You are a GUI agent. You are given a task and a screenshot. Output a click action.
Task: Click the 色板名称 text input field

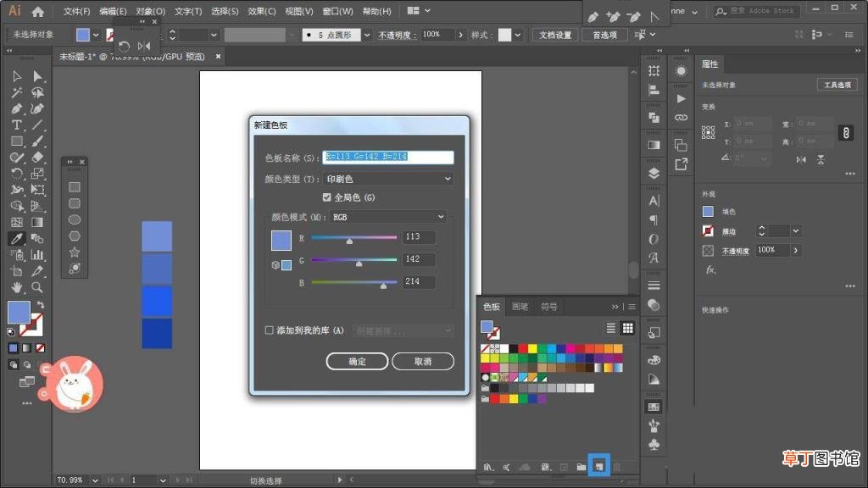pos(388,157)
